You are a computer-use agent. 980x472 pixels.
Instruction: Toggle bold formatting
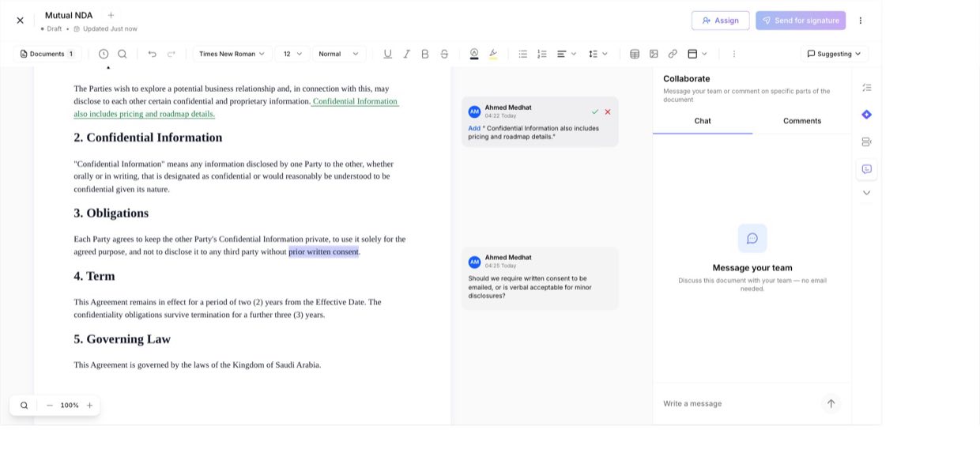(425, 54)
